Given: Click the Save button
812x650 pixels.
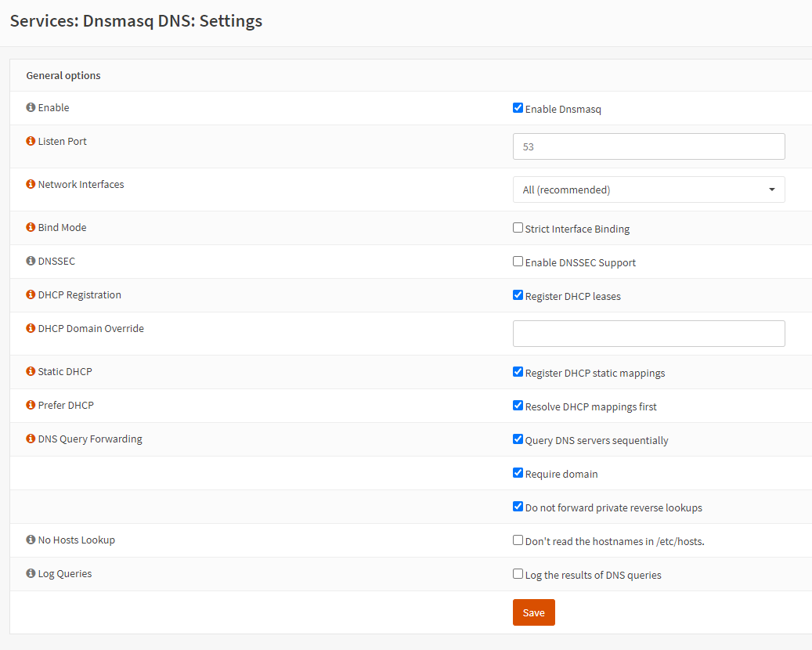Looking at the screenshot, I should (x=534, y=612).
